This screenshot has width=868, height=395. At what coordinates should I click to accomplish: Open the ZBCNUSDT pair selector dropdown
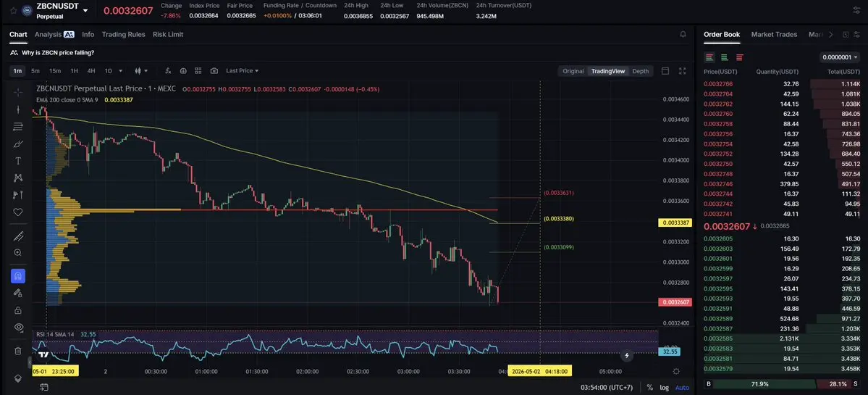pos(85,11)
